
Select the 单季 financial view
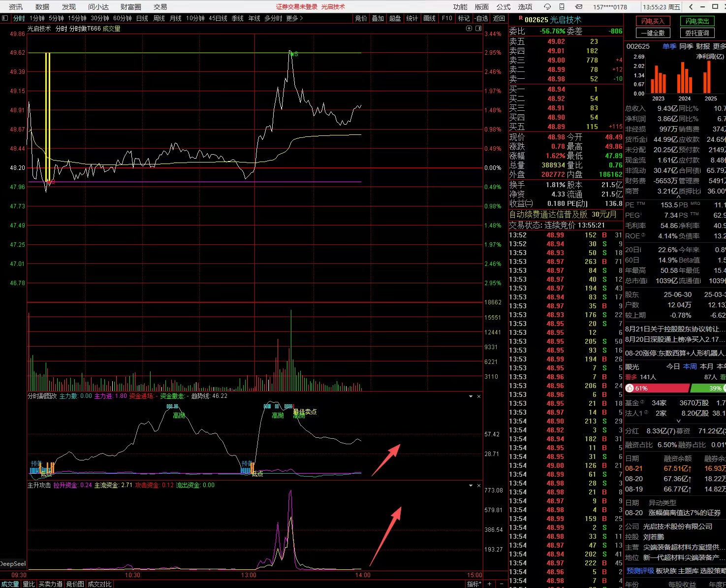point(669,46)
